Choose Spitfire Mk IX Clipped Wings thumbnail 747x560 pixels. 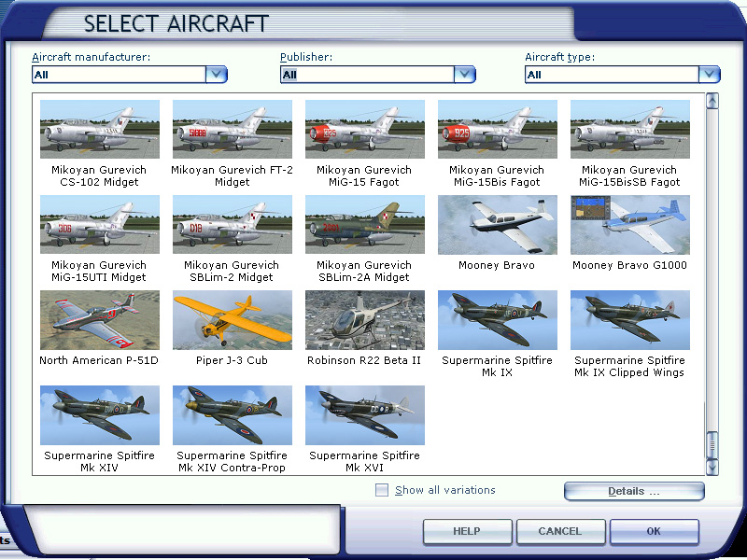click(x=629, y=319)
